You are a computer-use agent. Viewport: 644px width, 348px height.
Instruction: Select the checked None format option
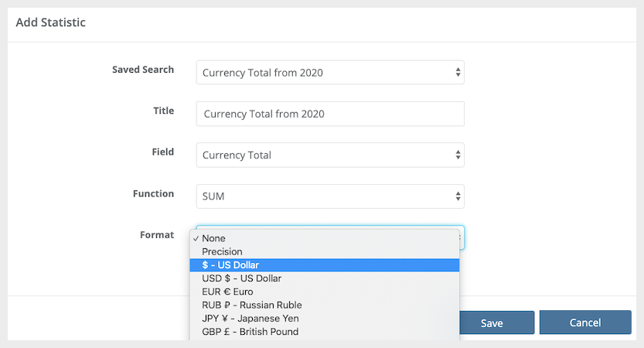tap(213, 238)
